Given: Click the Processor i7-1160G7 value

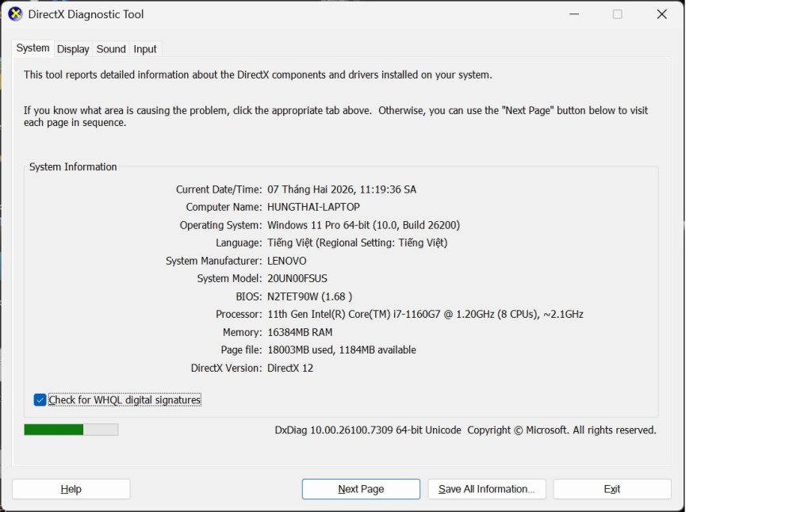Looking at the screenshot, I should (x=425, y=314).
